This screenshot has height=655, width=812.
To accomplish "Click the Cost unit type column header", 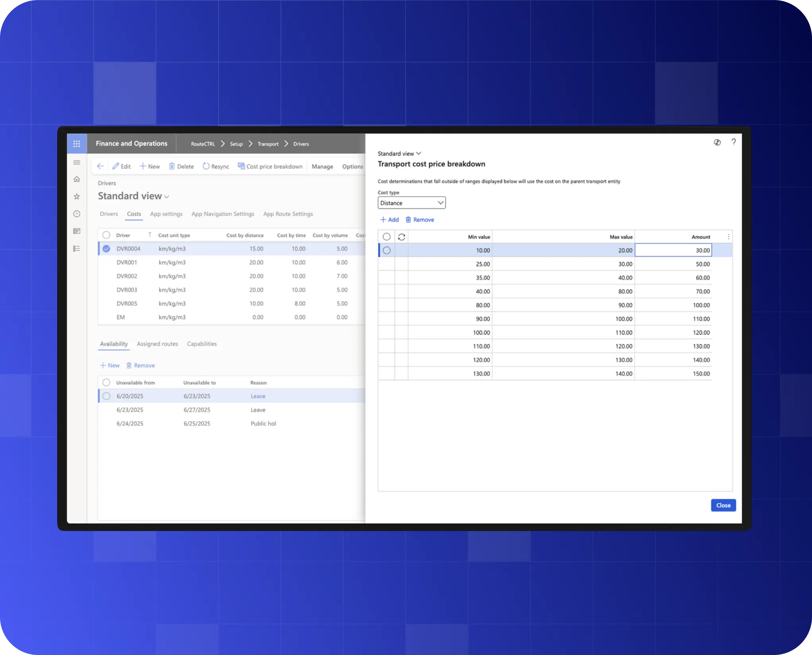I will pos(174,235).
